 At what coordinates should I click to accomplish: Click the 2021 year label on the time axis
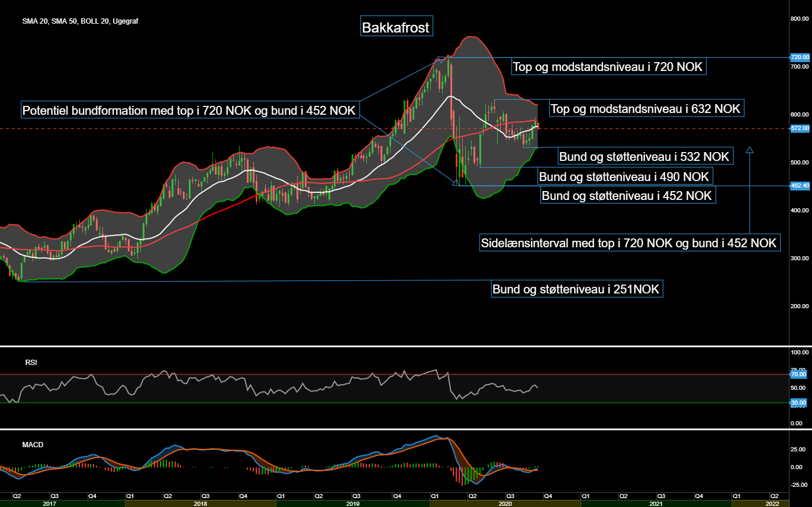tap(656, 503)
